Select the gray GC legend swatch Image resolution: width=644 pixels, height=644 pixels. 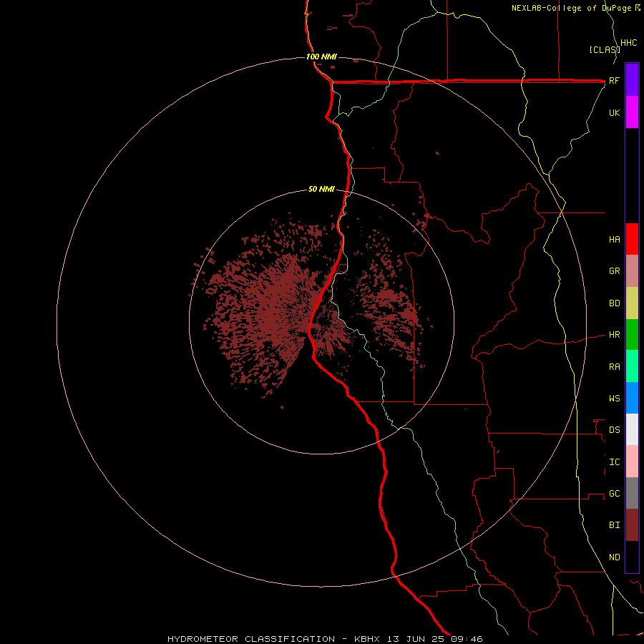click(632, 493)
